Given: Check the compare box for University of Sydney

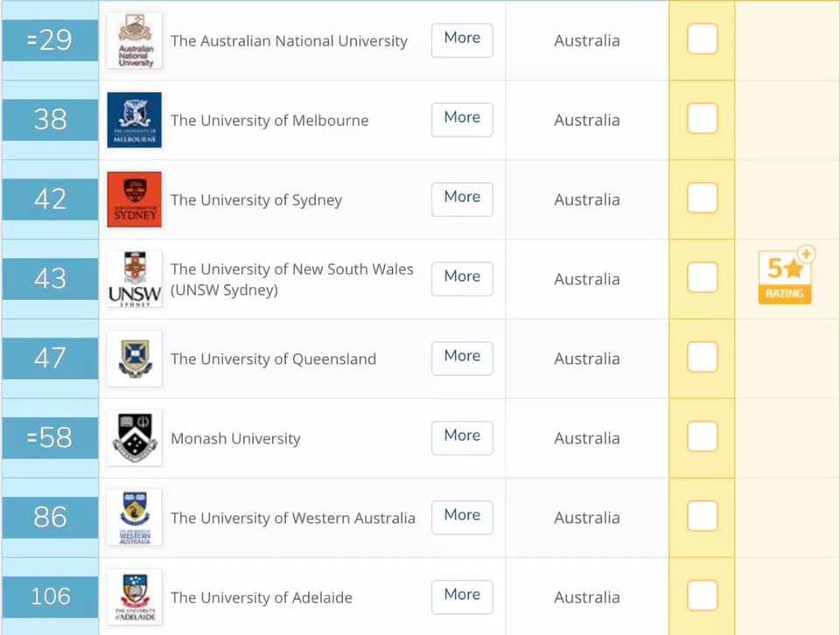Looking at the screenshot, I should [x=703, y=198].
